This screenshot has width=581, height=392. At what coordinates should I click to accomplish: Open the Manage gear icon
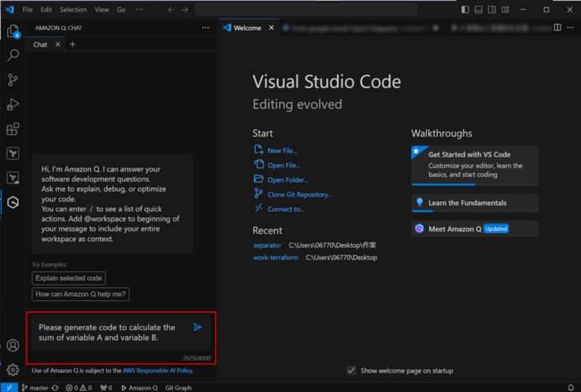point(12,369)
